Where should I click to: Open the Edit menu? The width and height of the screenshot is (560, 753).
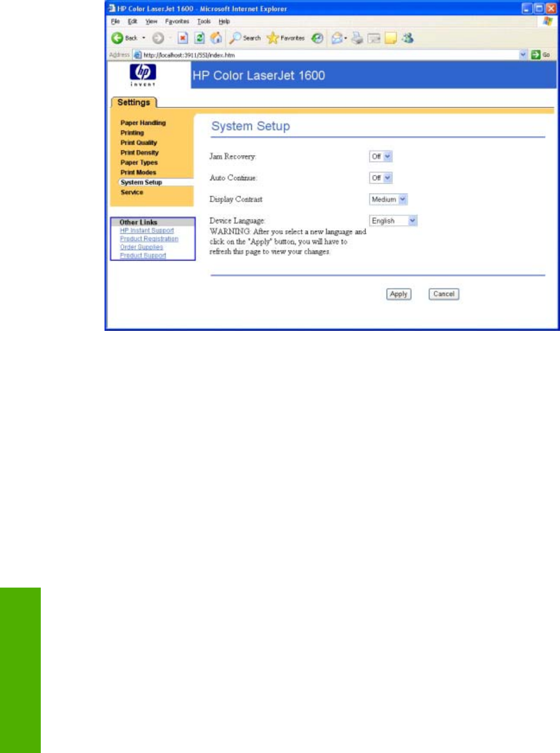(133, 21)
